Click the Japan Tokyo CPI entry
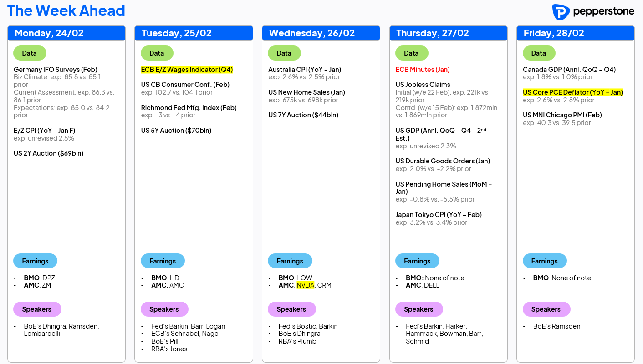The width and height of the screenshot is (643, 364). [439, 215]
